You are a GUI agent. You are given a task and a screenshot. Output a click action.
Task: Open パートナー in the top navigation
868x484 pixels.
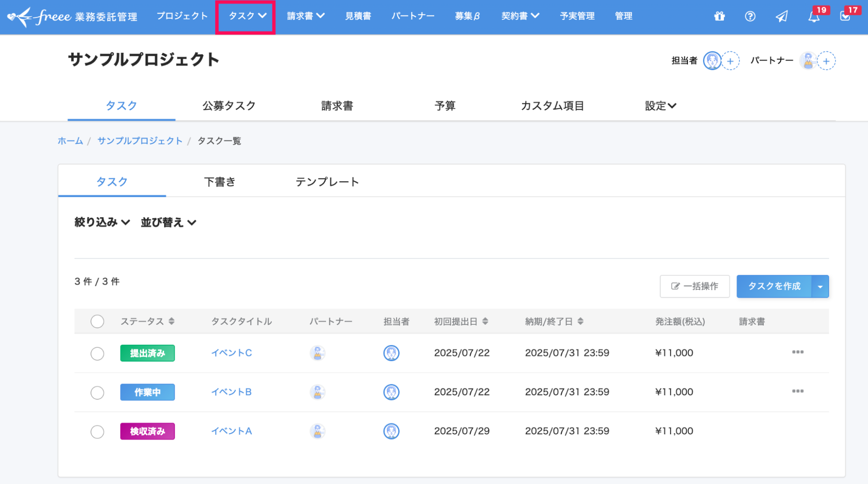point(413,16)
